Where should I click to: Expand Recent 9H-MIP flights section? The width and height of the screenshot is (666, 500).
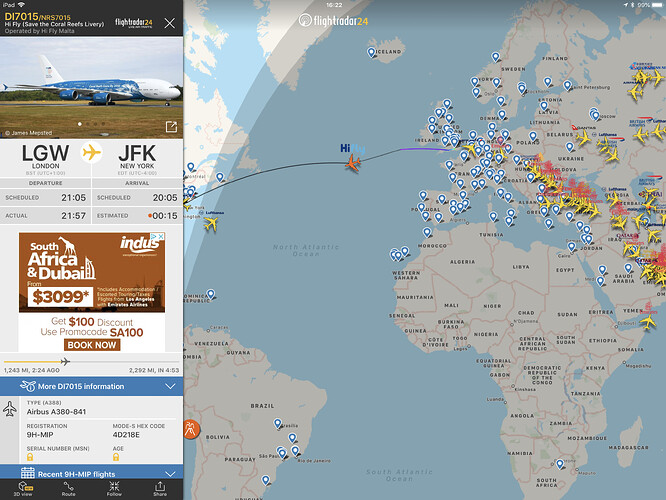(x=91, y=472)
